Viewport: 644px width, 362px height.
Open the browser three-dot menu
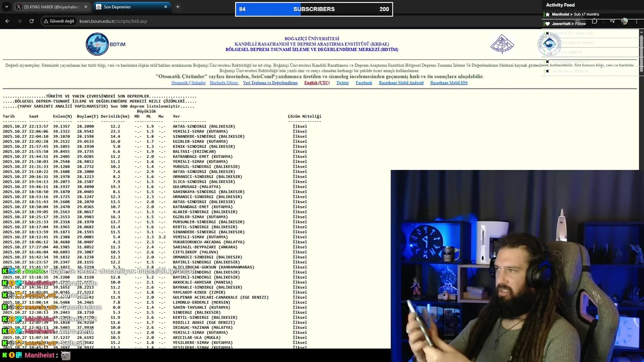637,21
